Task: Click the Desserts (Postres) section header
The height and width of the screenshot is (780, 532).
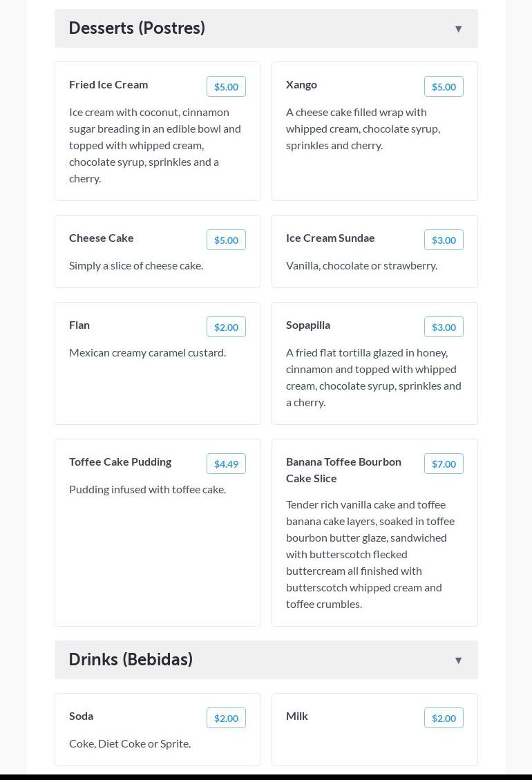Action: [137, 28]
